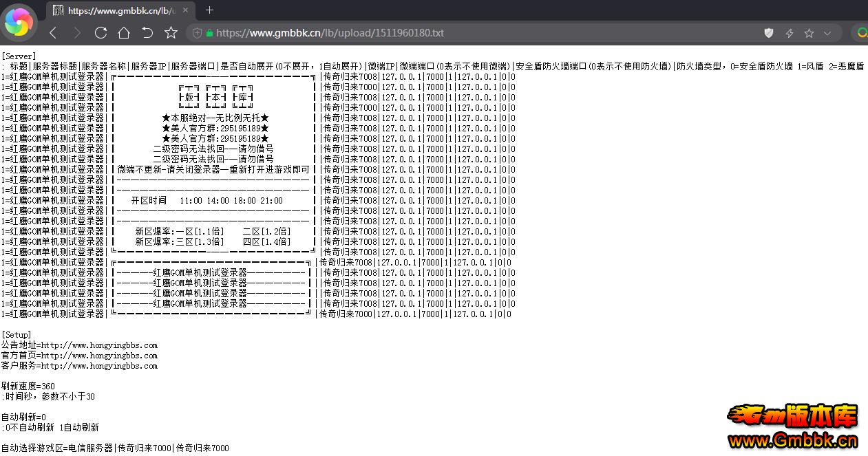Click the 自动选择游戏区=电信服务器 line
868x456 pixels.
115,448
